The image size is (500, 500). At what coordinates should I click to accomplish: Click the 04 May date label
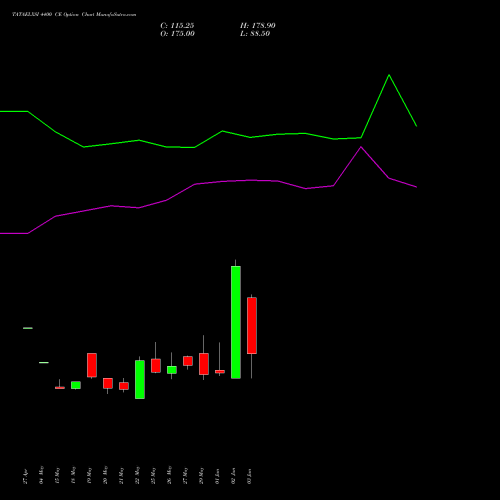point(42,475)
